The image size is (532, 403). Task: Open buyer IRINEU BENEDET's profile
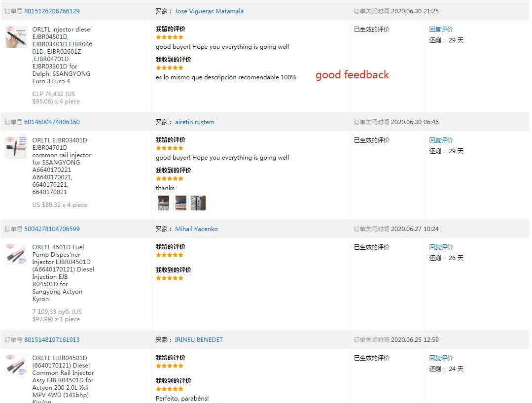[199, 340]
